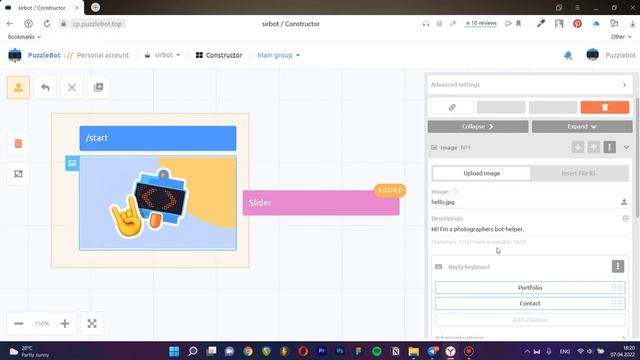The width and height of the screenshot is (640, 360).
Task: Click the notification bell icon
Action: click(568, 55)
